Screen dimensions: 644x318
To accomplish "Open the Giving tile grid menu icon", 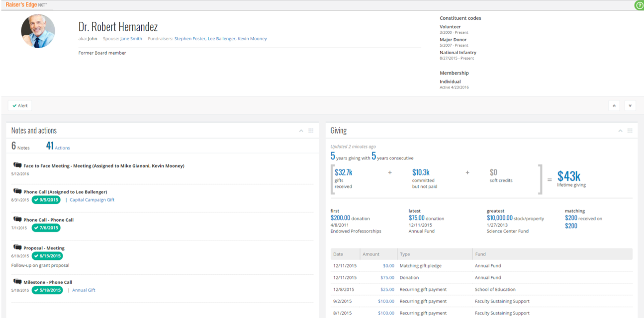I will (630, 131).
